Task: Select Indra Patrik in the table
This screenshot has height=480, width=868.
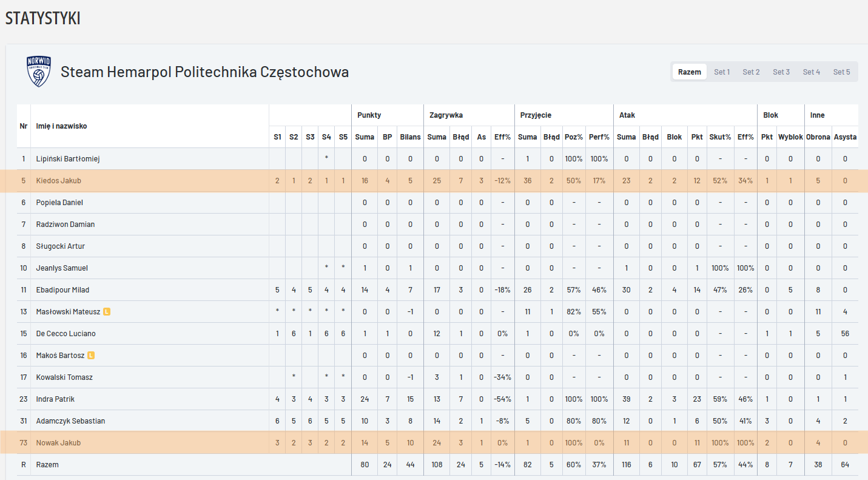Action: [55, 399]
